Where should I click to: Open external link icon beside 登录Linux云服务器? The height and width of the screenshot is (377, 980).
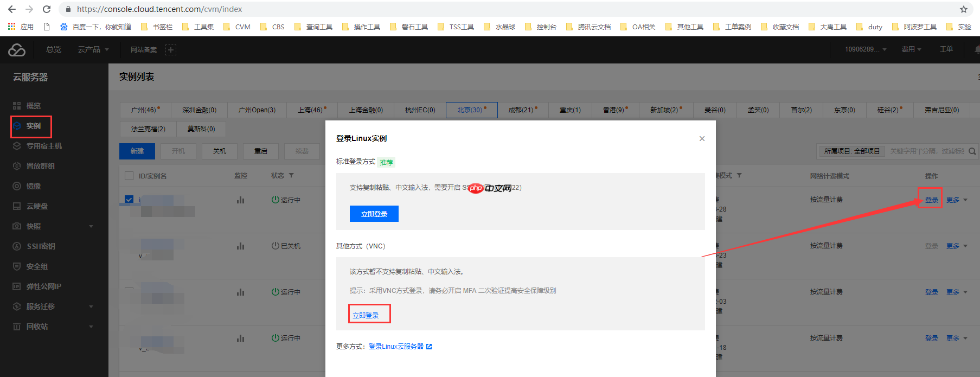tap(429, 347)
